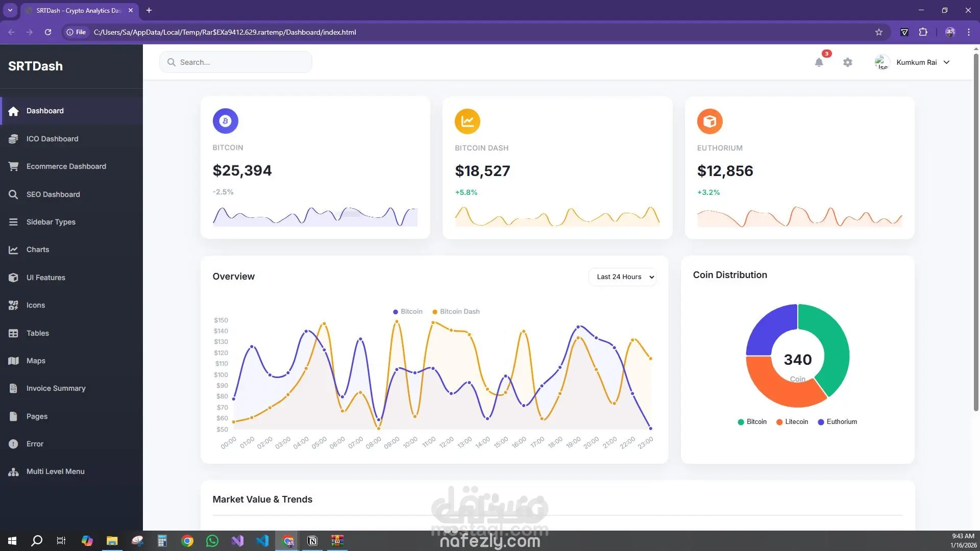Click the Euthorium cube icon

point(709,121)
